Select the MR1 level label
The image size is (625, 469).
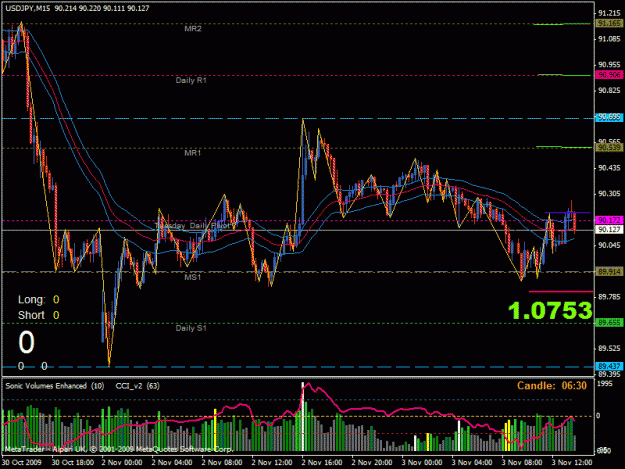tap(193, 153)
